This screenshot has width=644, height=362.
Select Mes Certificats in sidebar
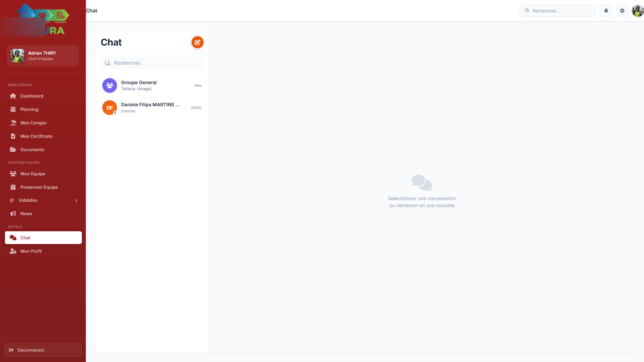pyautogui.click(x=36, y=136)
